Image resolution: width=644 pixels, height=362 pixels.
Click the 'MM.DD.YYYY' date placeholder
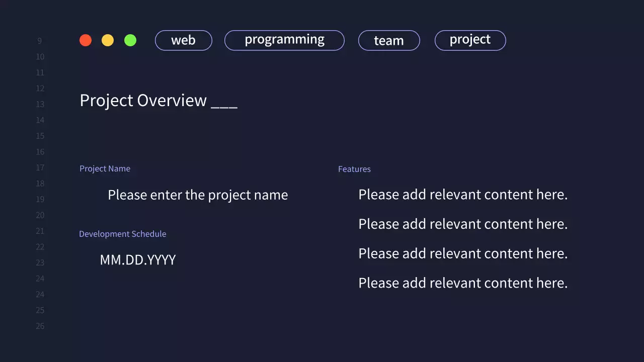138,260
